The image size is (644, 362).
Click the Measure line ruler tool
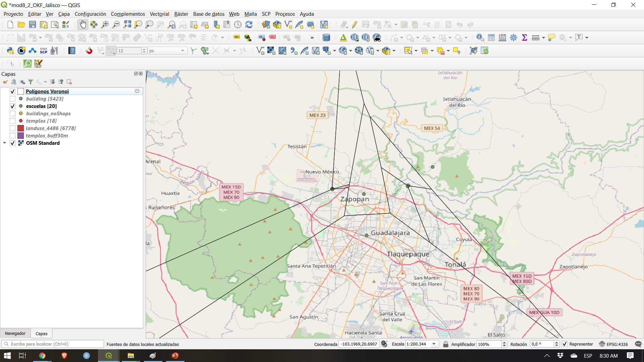(x=536, y=38)
